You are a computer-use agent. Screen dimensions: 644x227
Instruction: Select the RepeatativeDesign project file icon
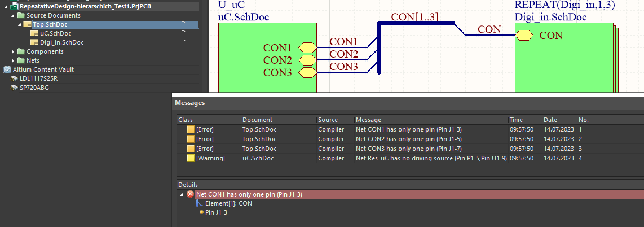coord(14,7)
